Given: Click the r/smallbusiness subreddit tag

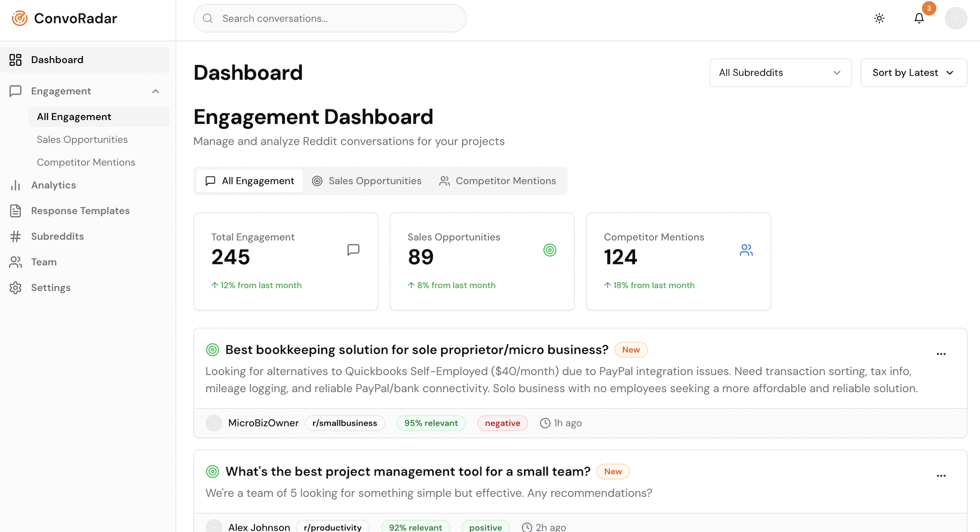Looking at the screenshot, I should coord(344,423).
